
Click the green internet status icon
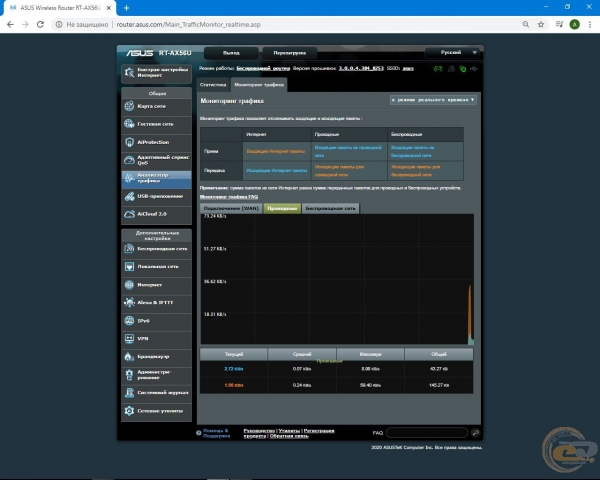463,69
